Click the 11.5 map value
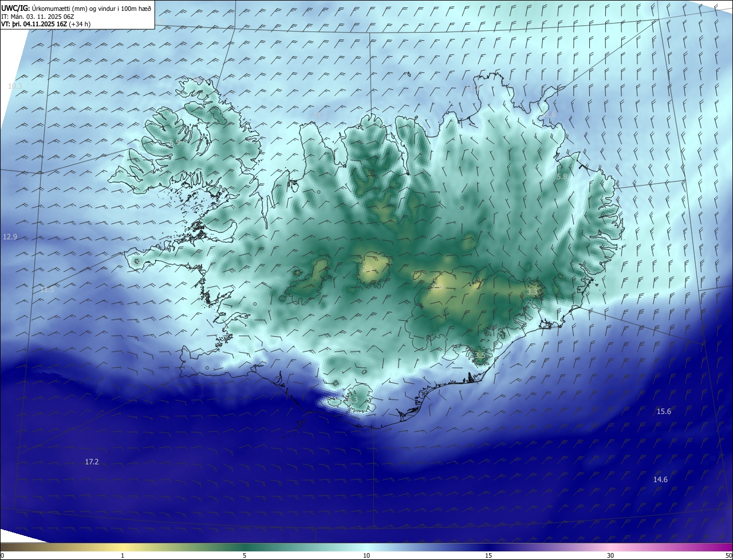The image size is (733, 560). coord(47,290)
